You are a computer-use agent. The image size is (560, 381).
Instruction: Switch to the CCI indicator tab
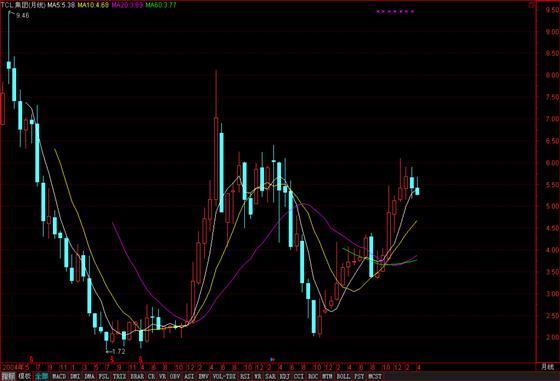pos(299,376)
